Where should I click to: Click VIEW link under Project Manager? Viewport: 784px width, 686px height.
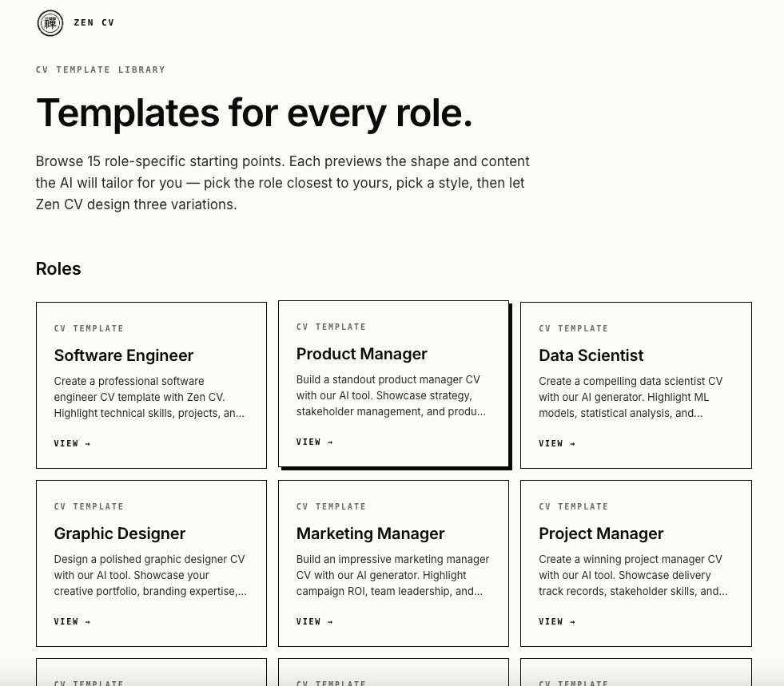pyautogui.click(x=557, y=621)
